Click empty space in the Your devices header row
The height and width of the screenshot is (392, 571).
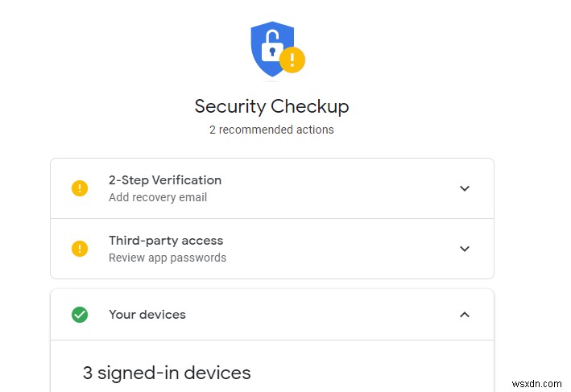point(322,315)
